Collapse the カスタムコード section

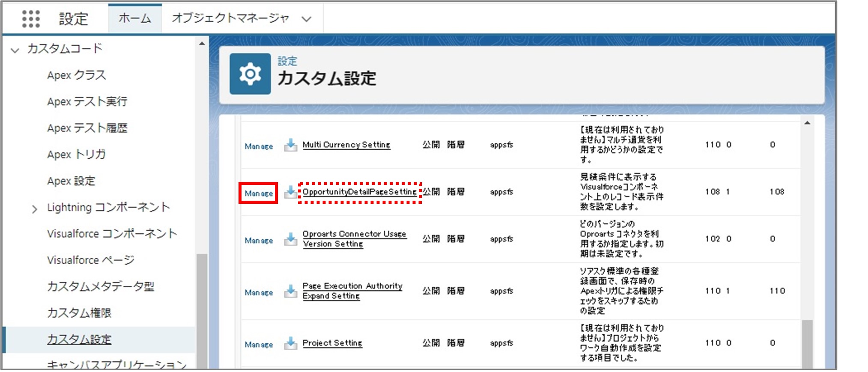pos(15,50)
